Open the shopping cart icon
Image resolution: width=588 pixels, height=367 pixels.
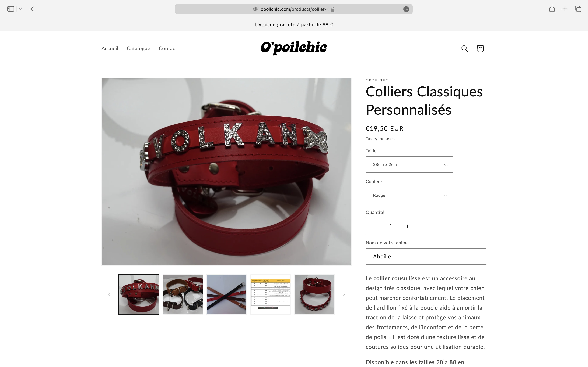pyautogui.click(x=480, y=49)
